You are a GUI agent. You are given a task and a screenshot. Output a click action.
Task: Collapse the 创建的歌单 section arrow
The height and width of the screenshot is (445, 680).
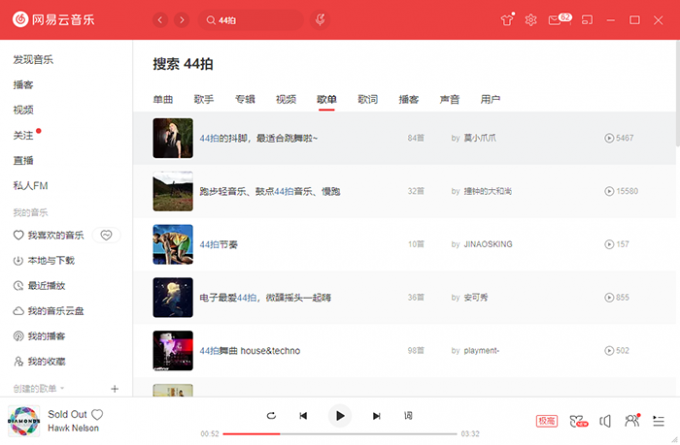62,388
